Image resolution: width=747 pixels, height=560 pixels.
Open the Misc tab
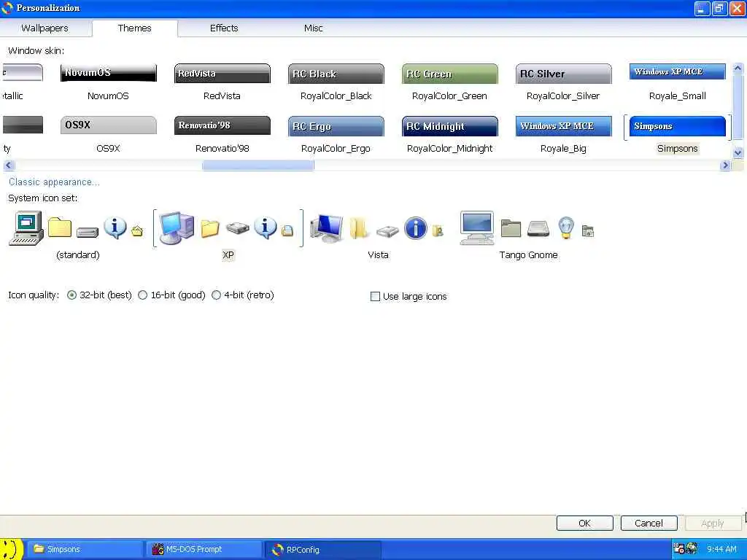[314, 28]
